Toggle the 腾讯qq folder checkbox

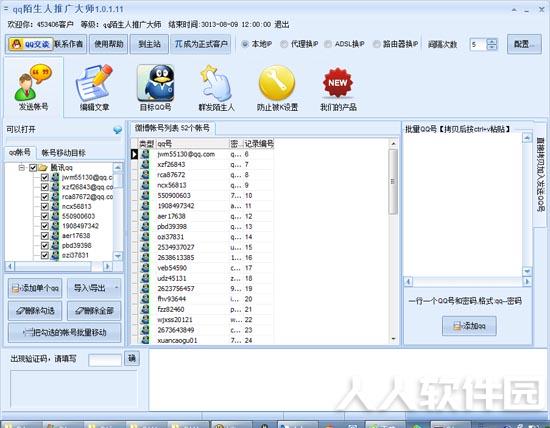pos(33,167)
